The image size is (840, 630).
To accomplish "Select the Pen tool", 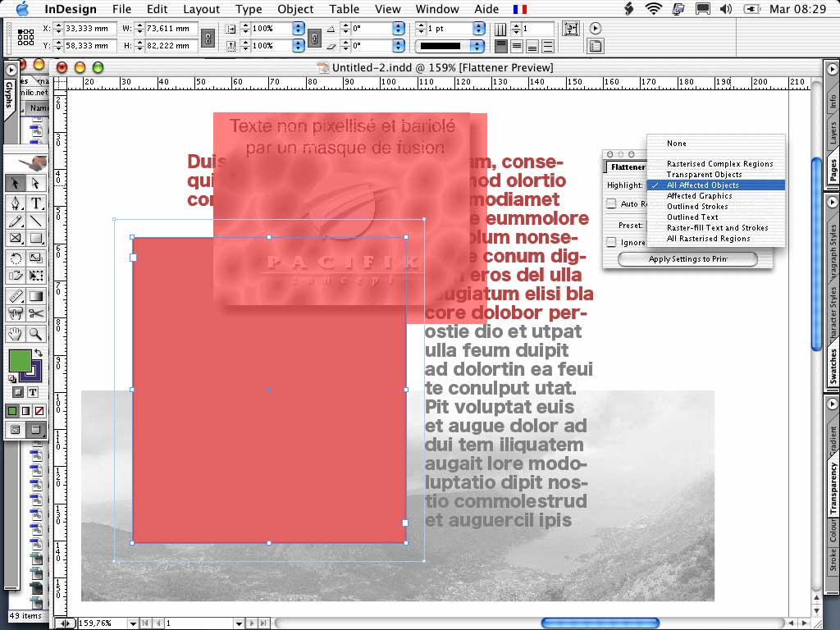I will coord(16,203).
